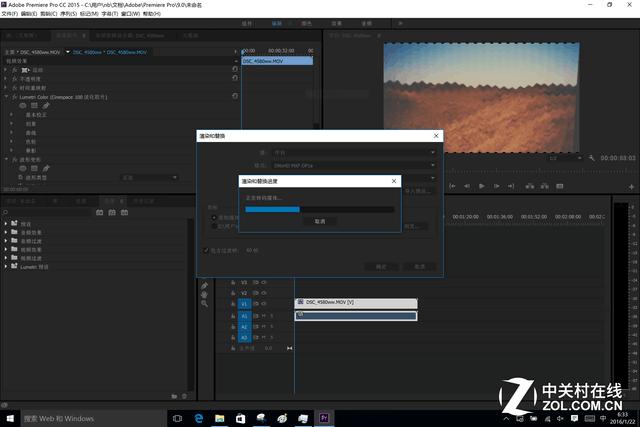Click the search field in the Effects panel
The image size is (640, 427).
click(x=47, y=212)
